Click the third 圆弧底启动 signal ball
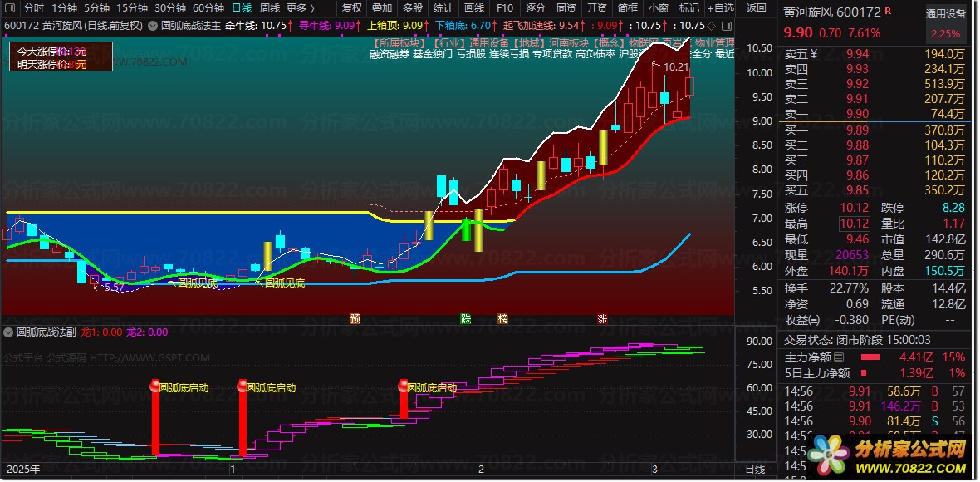 tap(404, 386)
